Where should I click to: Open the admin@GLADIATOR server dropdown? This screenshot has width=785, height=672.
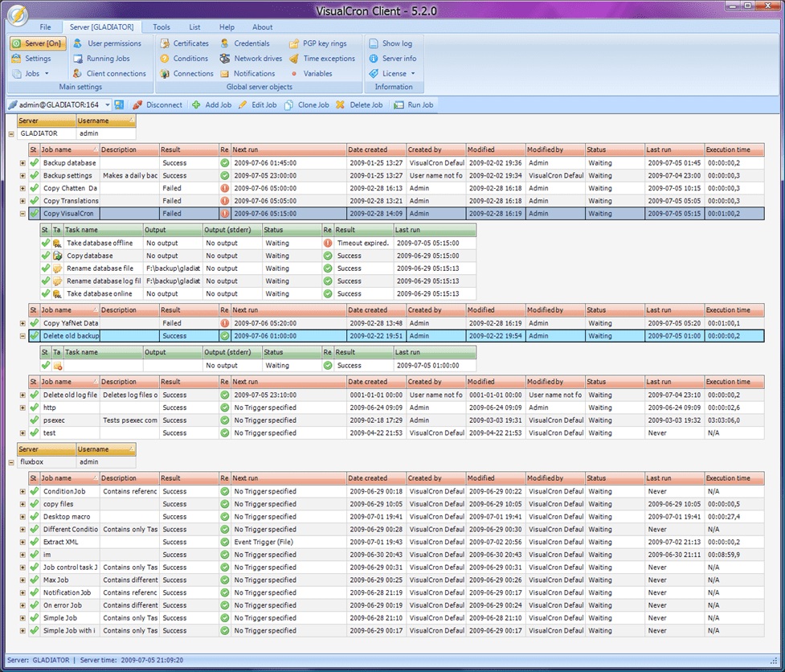tap(108, 104)
